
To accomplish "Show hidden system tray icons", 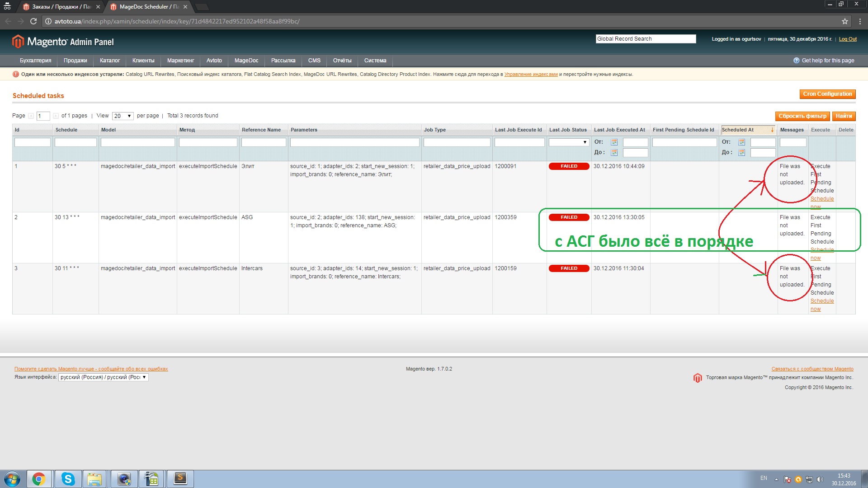I will click(x=776, y=479).
